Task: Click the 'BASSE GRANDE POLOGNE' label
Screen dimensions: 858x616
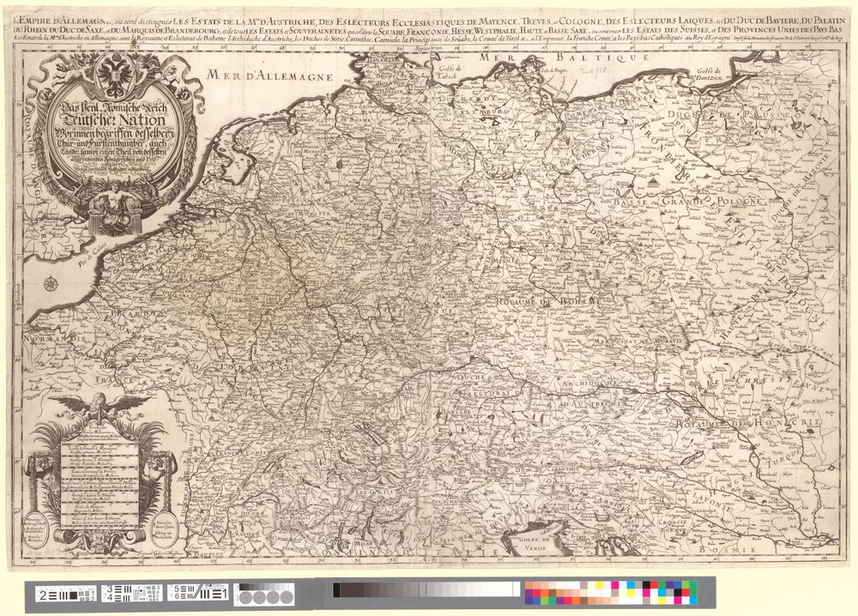Action: (x=687, y=202)
